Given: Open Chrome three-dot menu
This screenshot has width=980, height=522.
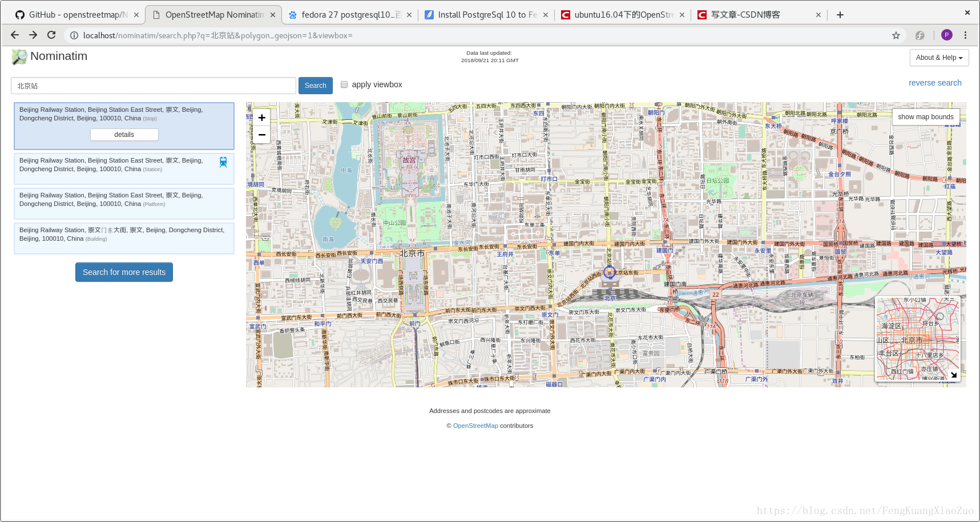Looking at the screenshot, I should coord(966,35).
